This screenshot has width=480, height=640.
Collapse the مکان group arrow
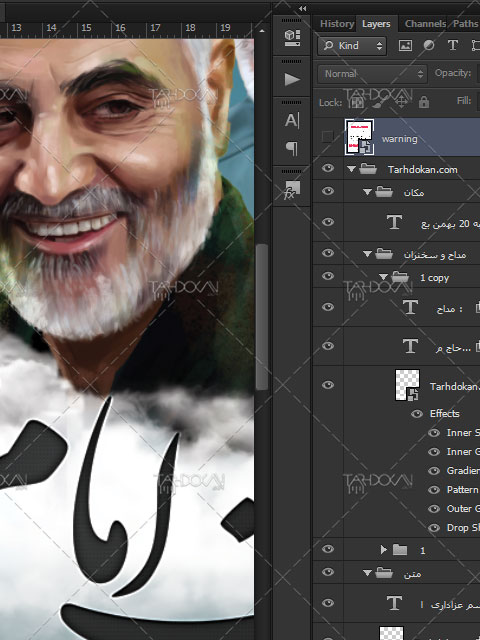[367, 191]
